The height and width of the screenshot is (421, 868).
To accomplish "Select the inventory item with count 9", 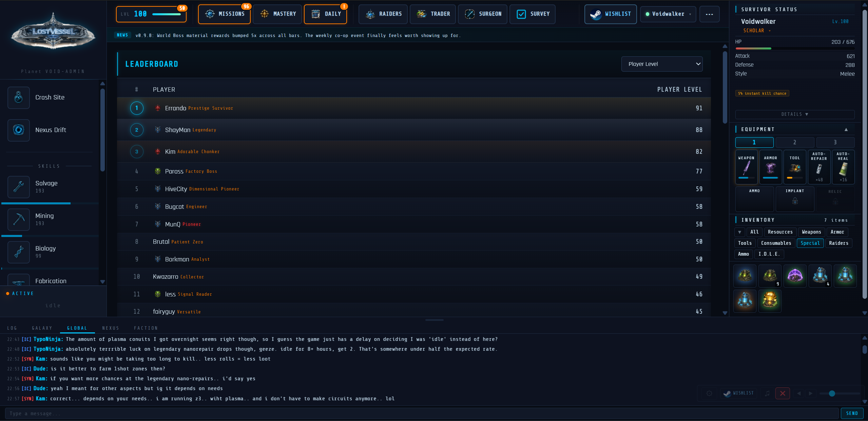I will pos(770,276).
